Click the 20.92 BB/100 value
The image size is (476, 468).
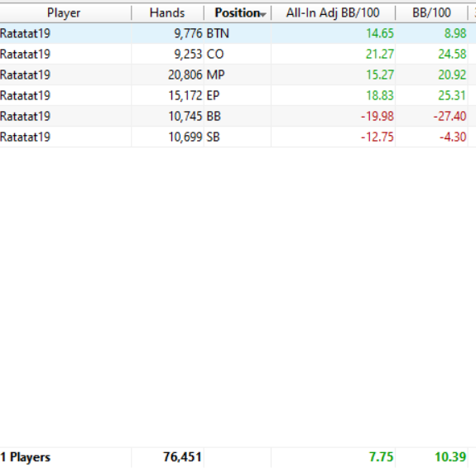click(x=452, y=75)
